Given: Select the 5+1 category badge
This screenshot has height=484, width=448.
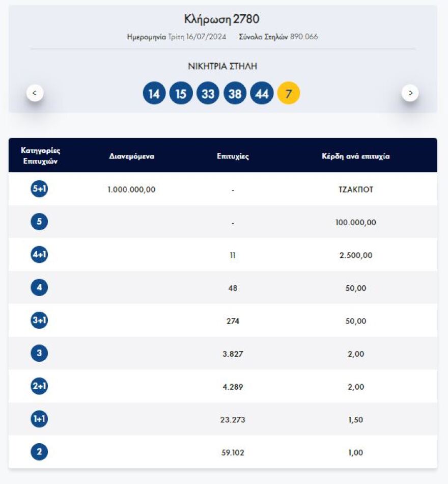Looking at the screenshot, I should pyautogui.click(x=39, y=189).
